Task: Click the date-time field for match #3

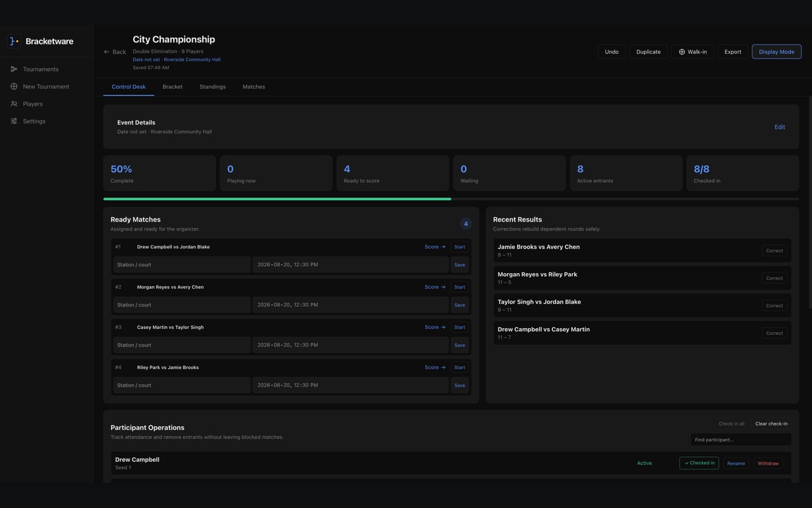Action: [x=351, y=345]
